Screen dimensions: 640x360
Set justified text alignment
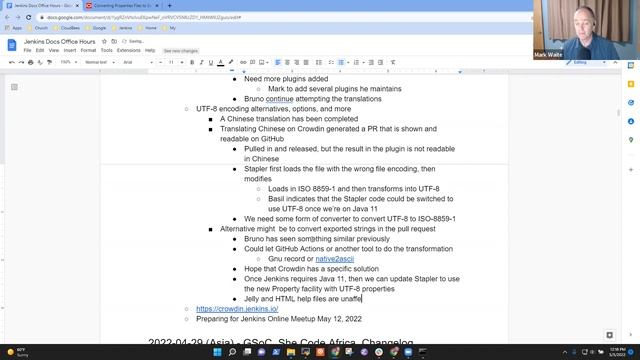tap(306, 62)
